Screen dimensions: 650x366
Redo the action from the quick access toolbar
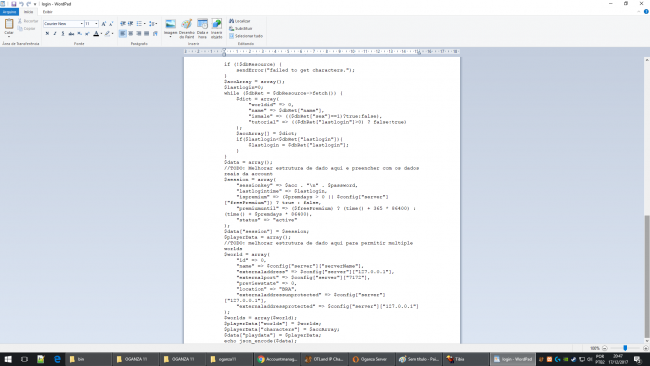point(29,4)
